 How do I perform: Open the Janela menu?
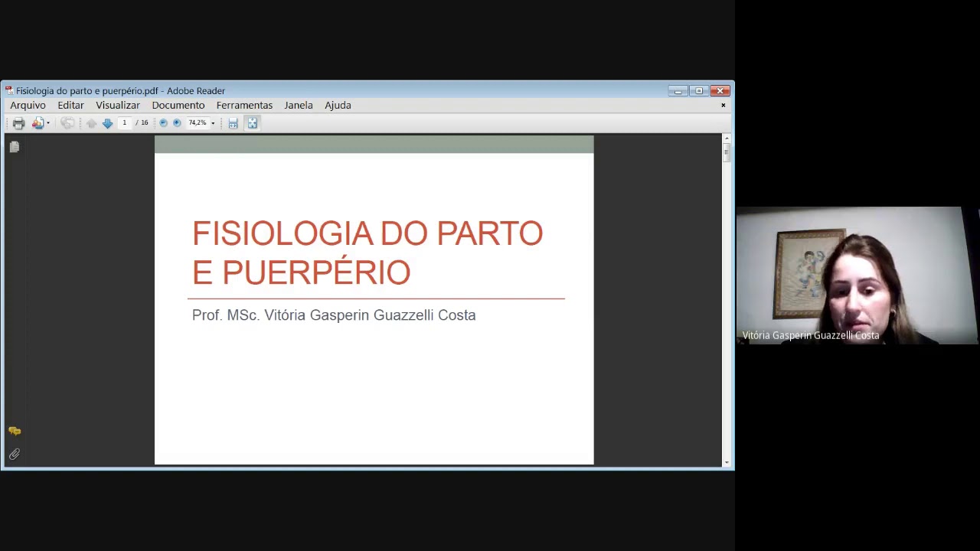(x=299, y=106)
